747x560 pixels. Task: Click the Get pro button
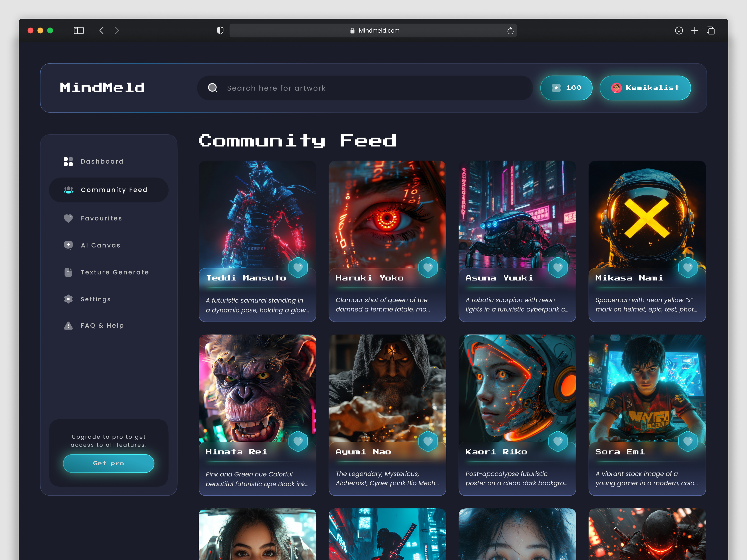[x=109, y=463]
